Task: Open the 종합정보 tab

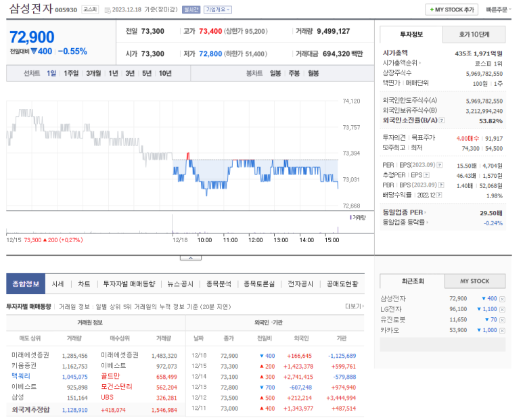Action: click(x=26, y=283)
